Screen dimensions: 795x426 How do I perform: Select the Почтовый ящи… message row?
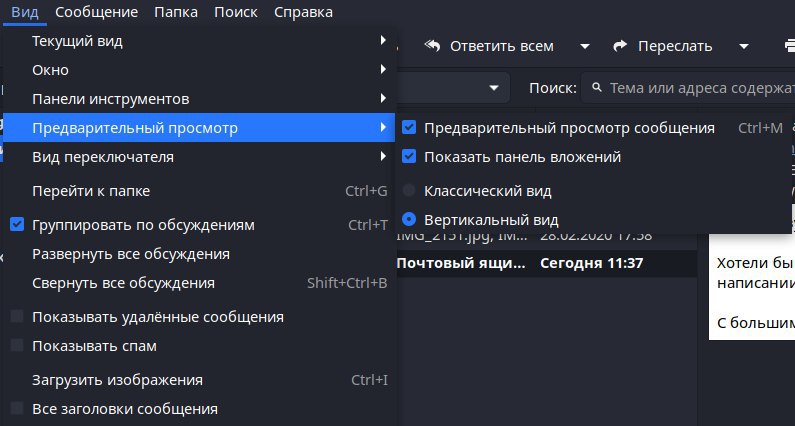(546, 263)
